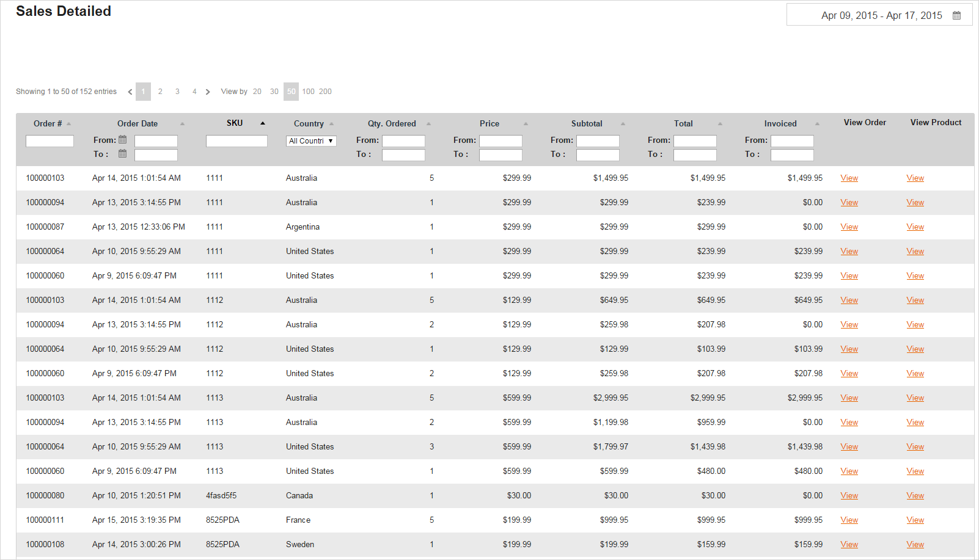Go to page 4 of results
Viewport: 979px width, 560px height.
194,92
